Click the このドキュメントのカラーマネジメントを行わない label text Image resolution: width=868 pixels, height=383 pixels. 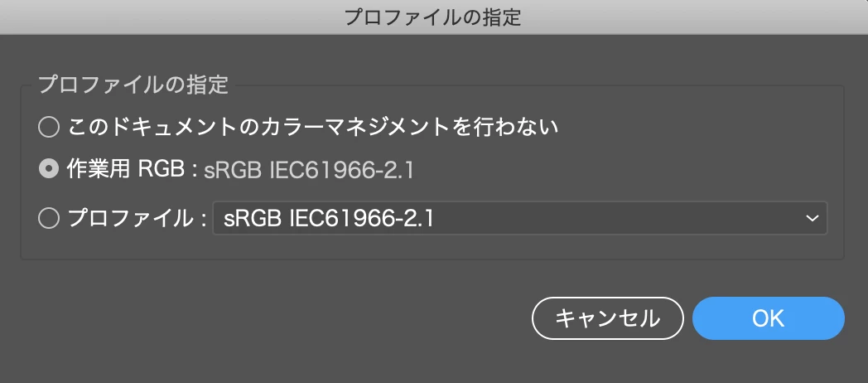click(x=313, y=128)
